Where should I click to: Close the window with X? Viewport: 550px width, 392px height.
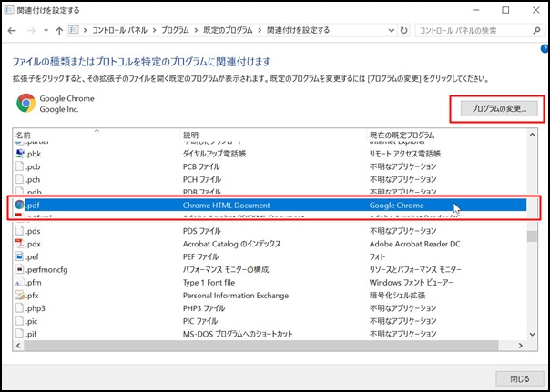(536, 10)
